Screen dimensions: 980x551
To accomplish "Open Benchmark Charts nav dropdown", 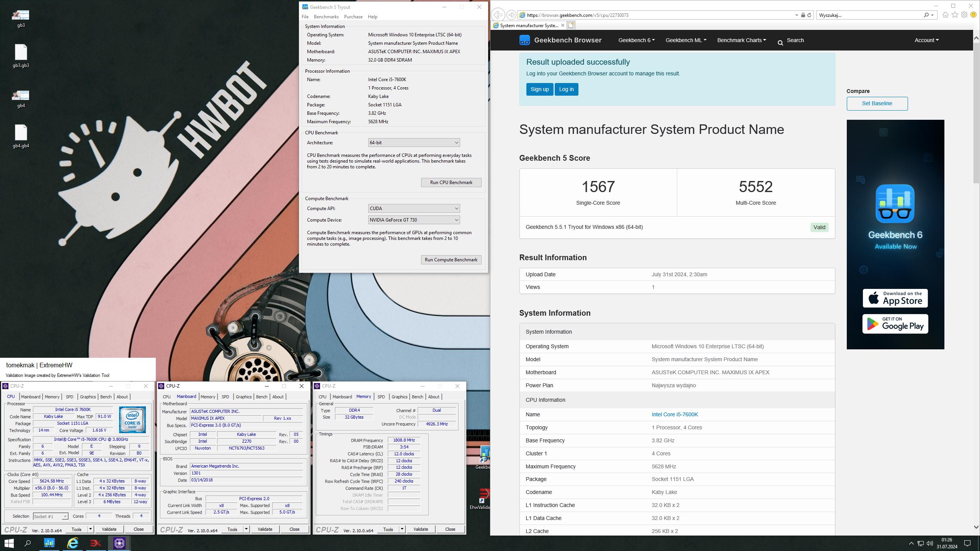I will (x=742, y=40).
